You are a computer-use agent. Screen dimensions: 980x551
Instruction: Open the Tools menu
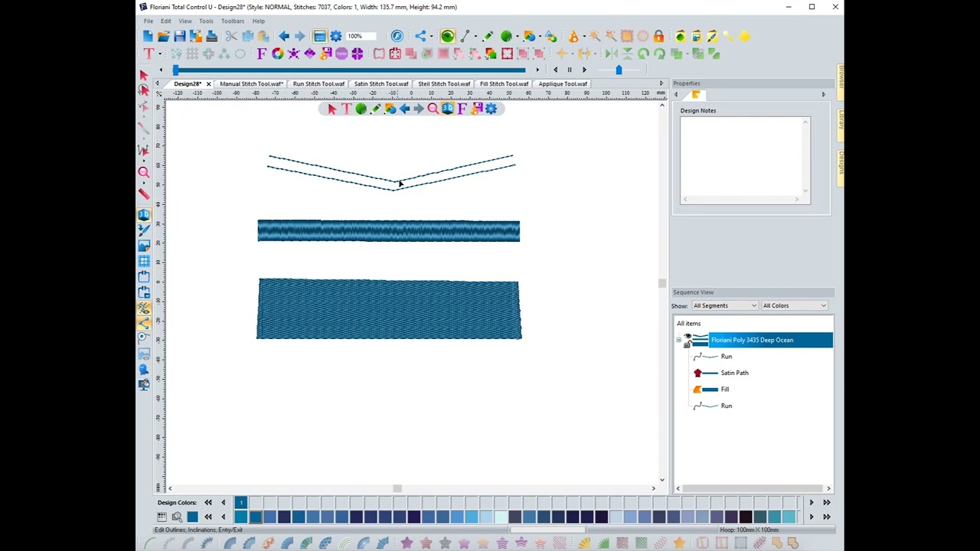click(206, 21)
